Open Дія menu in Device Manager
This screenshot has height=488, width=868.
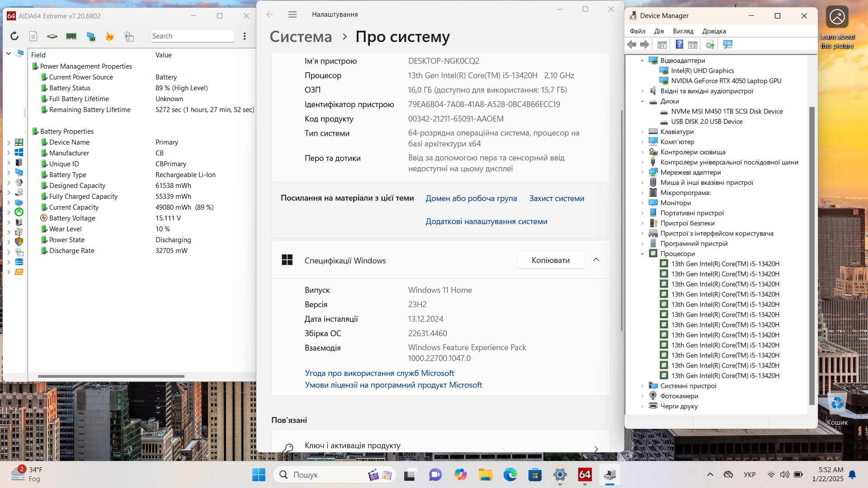659,31
